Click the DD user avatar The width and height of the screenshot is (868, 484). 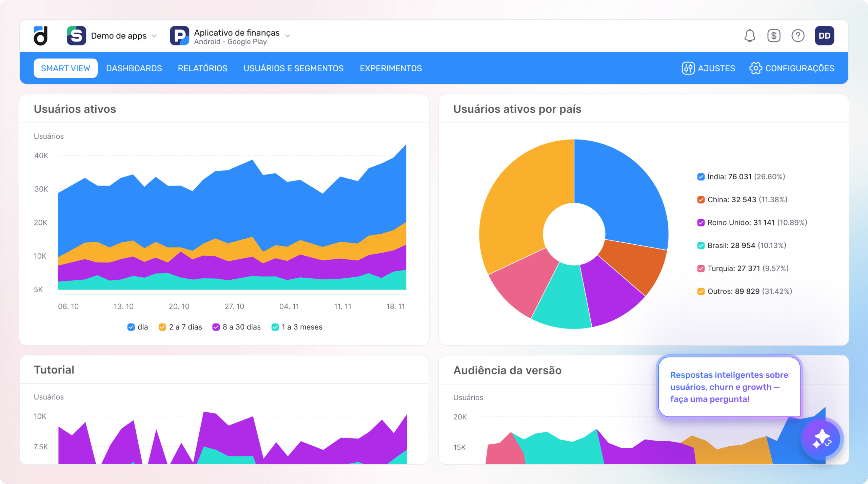[x=825, y=35]
